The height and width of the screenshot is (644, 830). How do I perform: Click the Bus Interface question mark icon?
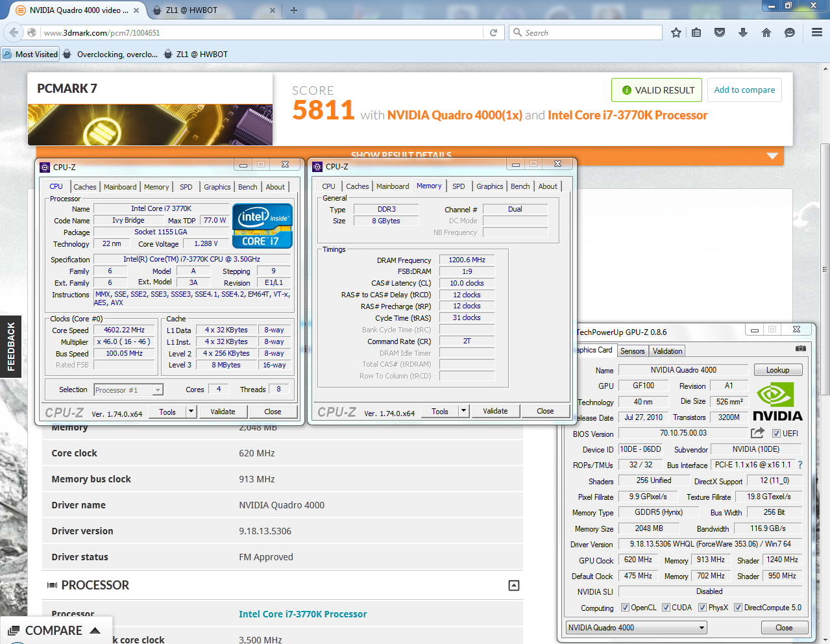pos(800,465)
